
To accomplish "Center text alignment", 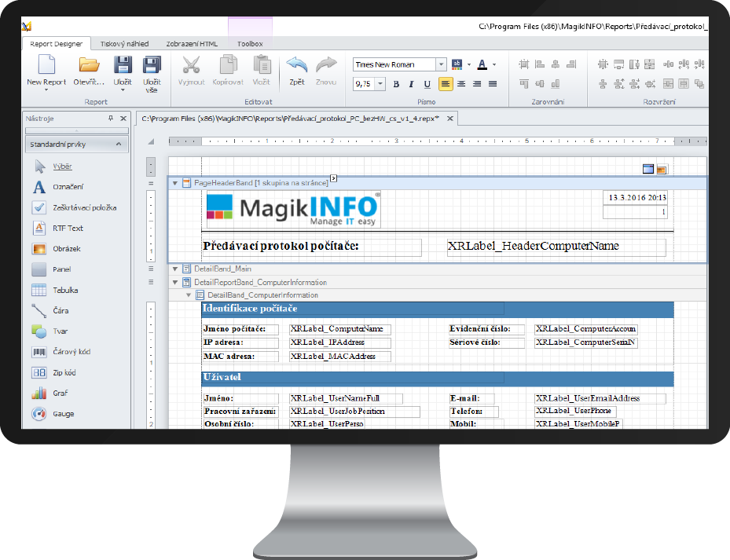I will click(461, 84).
